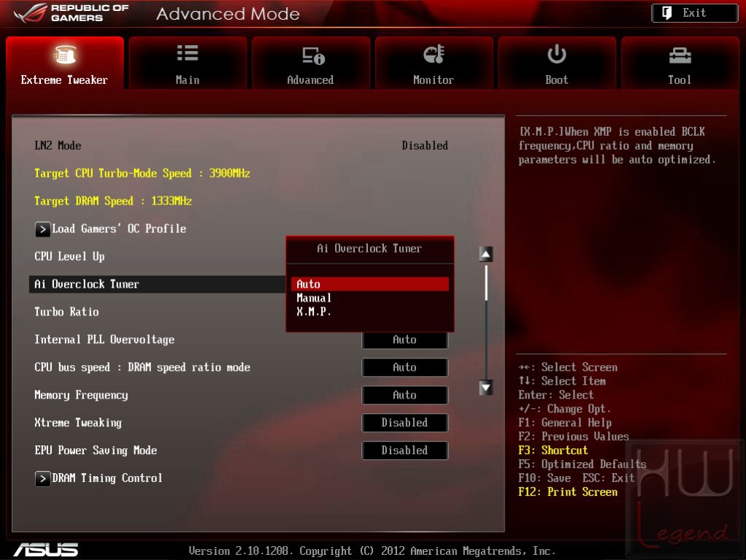Click the F12: Print Screen hint
The image size is (746, 560).
coord(568,492)
